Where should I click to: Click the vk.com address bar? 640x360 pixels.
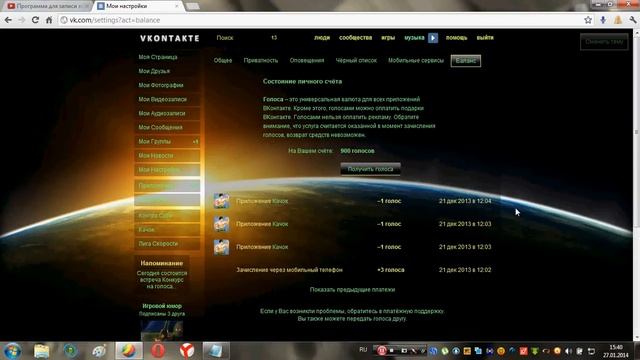tap(318, 20)
